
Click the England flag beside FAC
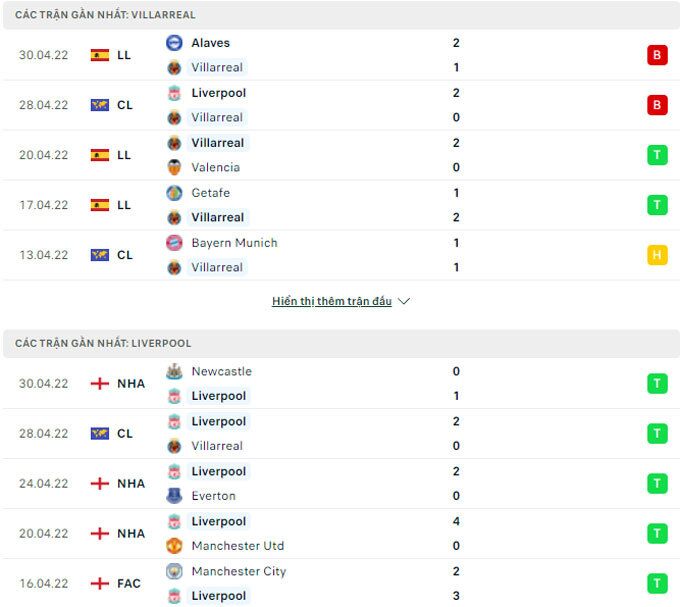(100, 583)
